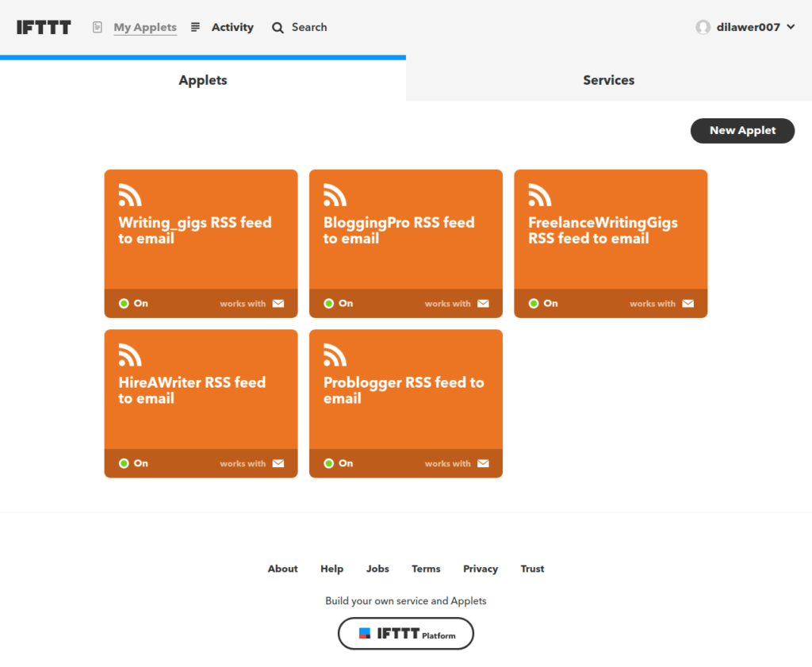The image size is (812, 667).
Task: Click the green status dot on HireAWriter applet
Action: (x=124, y=463)
